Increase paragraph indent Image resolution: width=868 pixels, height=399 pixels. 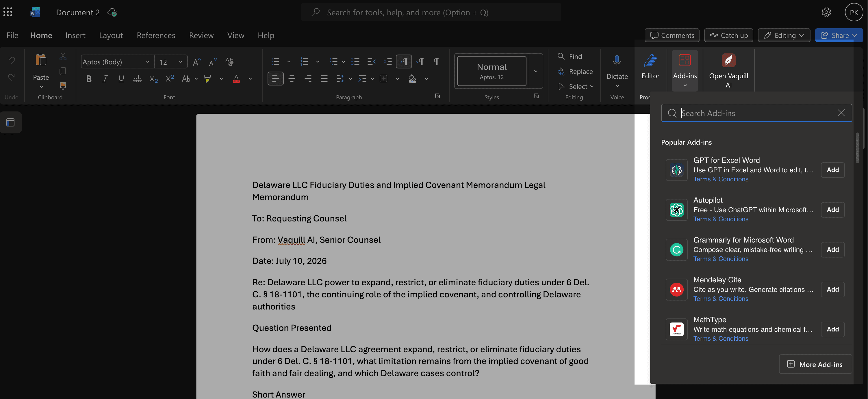point(387,61)
